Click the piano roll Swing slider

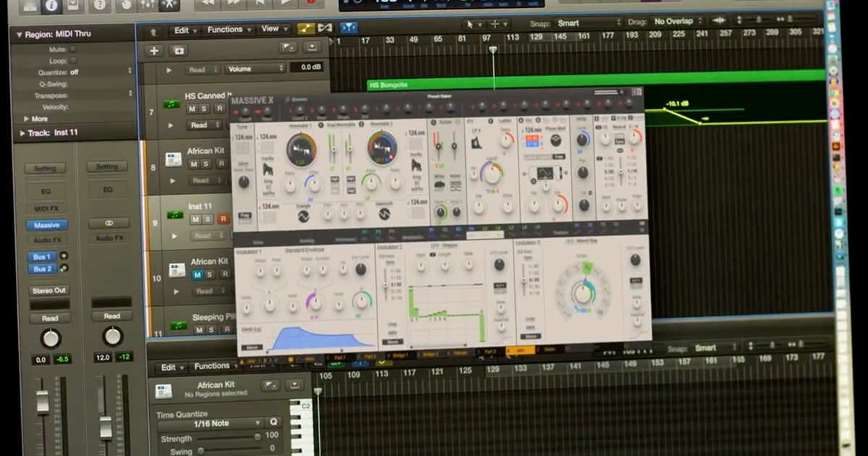[x=230, y=449]
